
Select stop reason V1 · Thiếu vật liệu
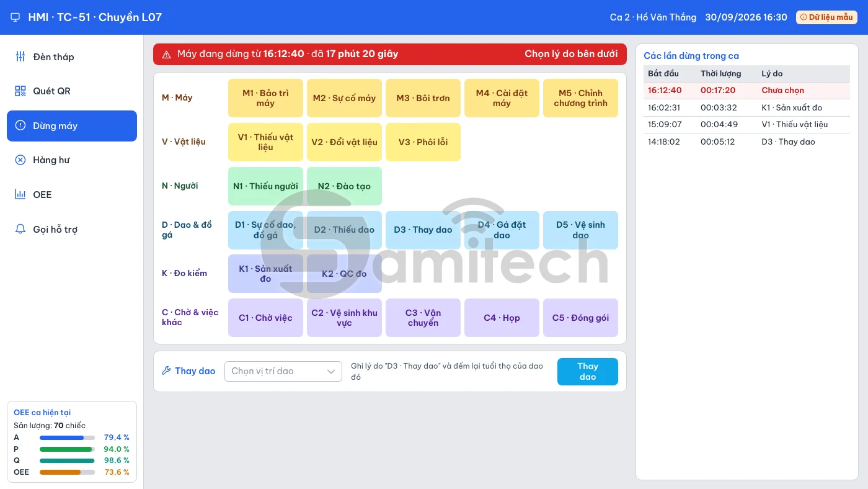coord(265,142)
